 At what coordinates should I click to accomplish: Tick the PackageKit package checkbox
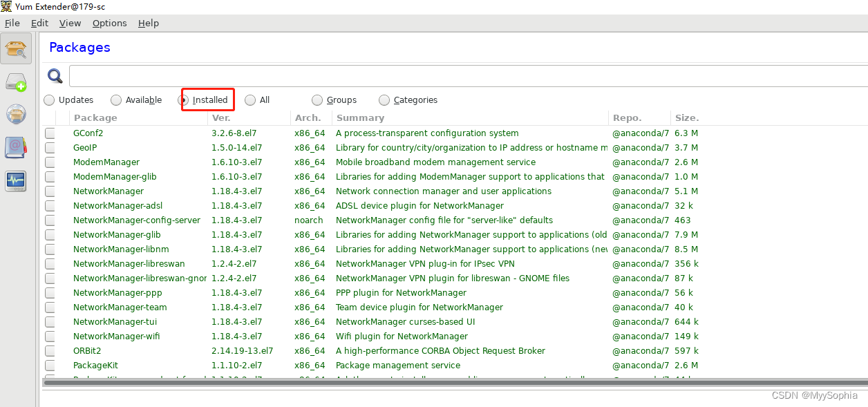[x=50, y=366]
